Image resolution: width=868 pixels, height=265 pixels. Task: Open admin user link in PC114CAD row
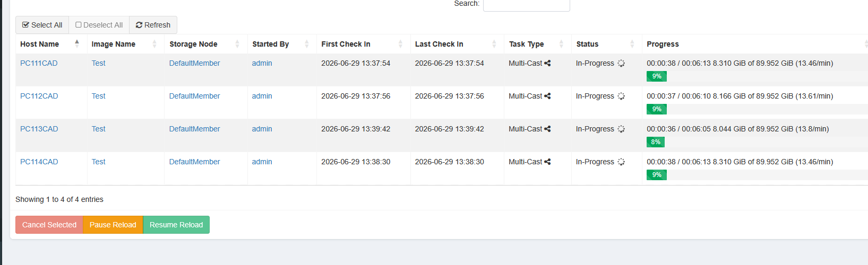coord(262,162)
